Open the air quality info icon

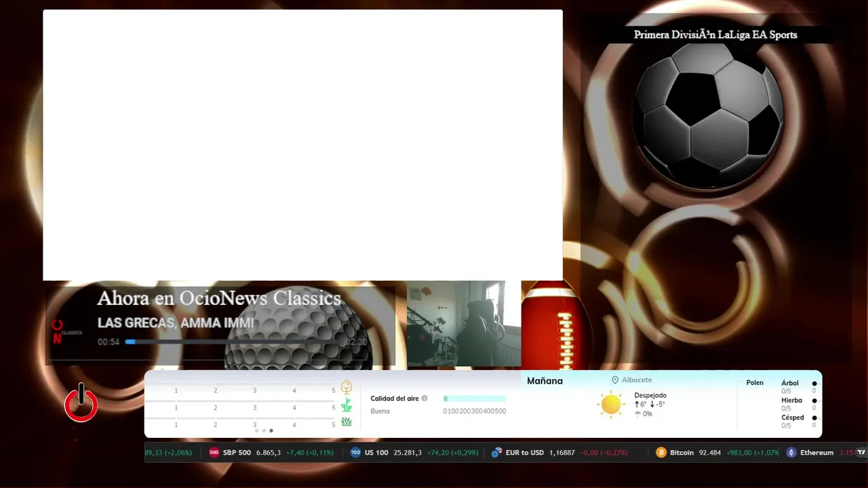[425, 399]
